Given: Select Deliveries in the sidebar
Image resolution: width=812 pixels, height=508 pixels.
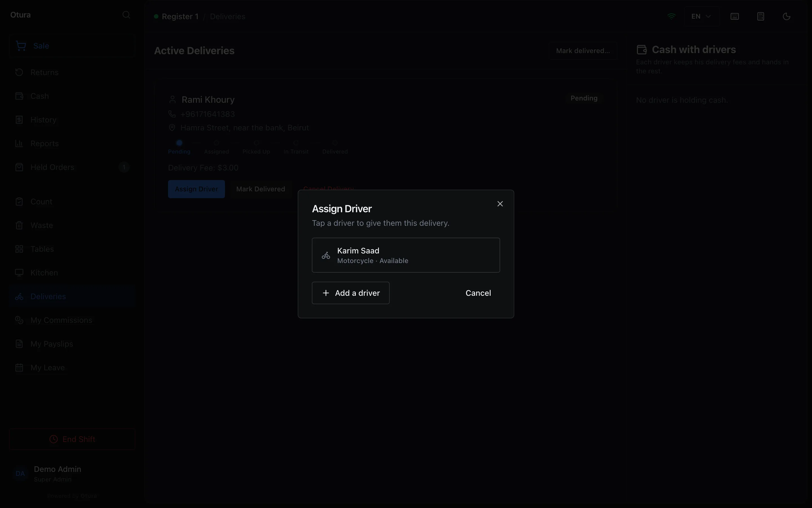Looking at the screenshot, I should [72, 296].
